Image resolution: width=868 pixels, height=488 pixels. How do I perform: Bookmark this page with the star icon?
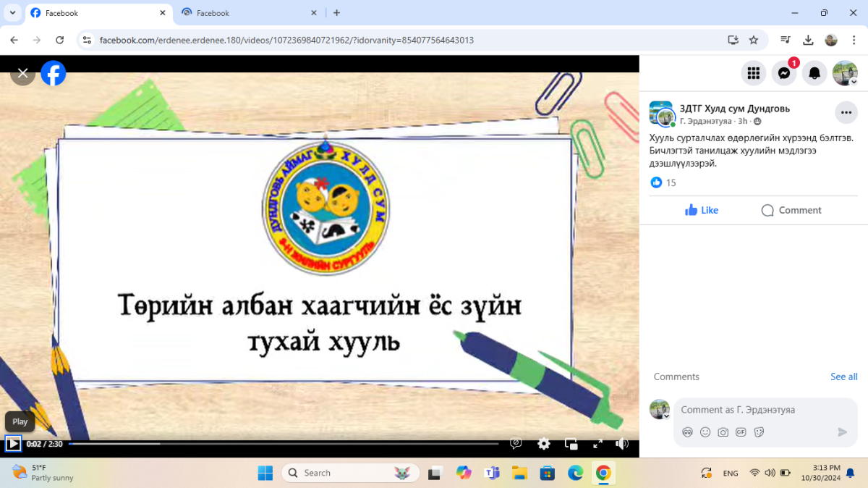(754, 40)
